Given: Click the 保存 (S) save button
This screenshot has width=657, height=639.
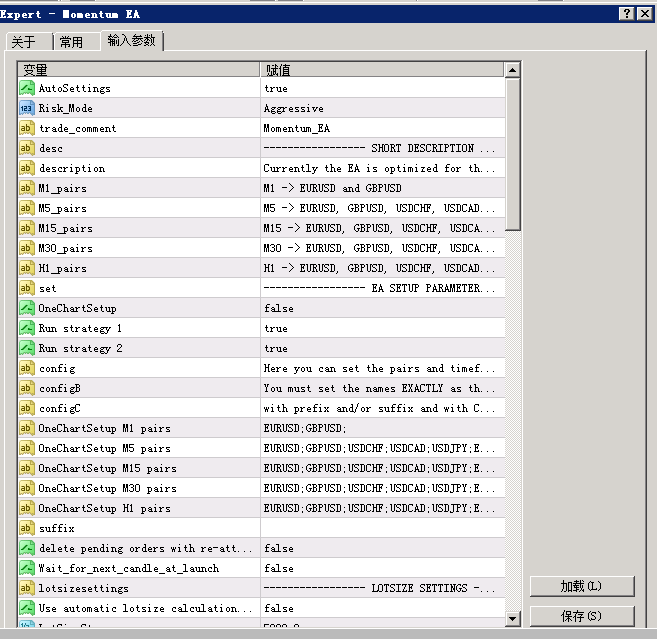Looking at the screenshot, I should (x=582, y=616).
